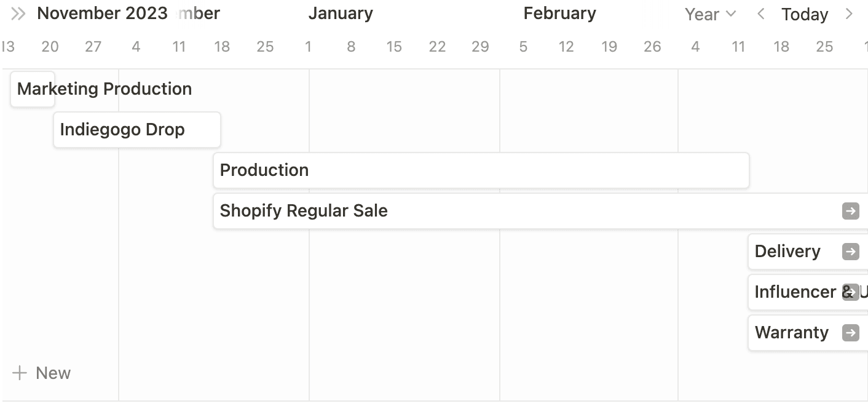Viewport: 868px width, 406px height.
Task: Jump to Today on the timeline
Action: pyautogui.click(x=805, y=14)
